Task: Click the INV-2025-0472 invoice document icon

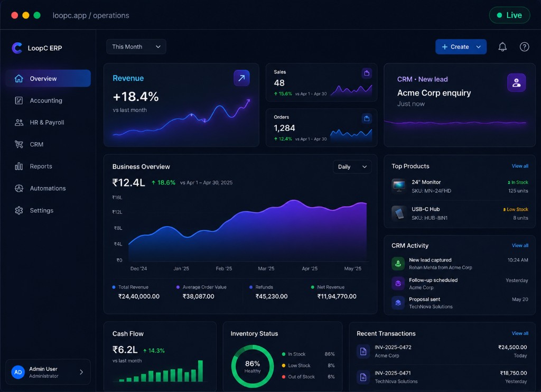Action: click(363, 351)
